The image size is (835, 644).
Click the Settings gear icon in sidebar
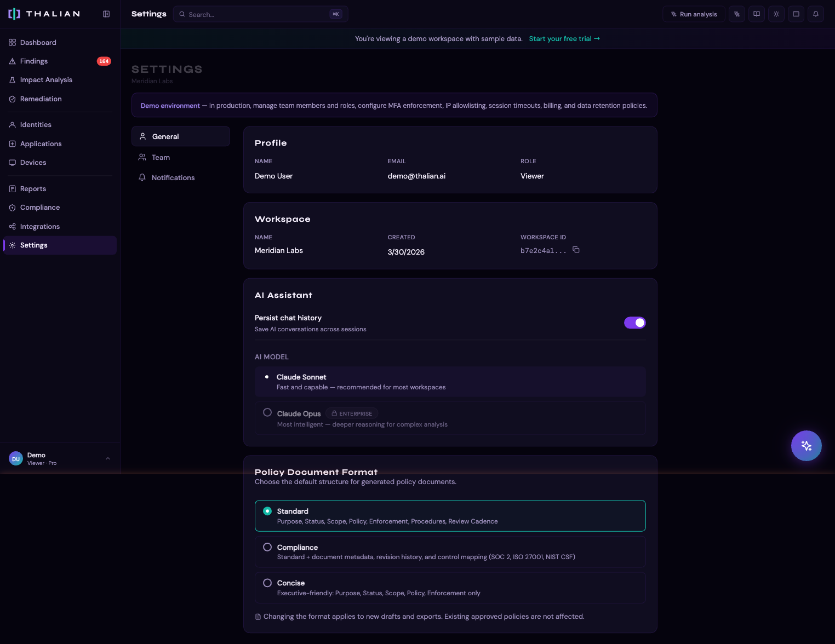pos(12,245)
